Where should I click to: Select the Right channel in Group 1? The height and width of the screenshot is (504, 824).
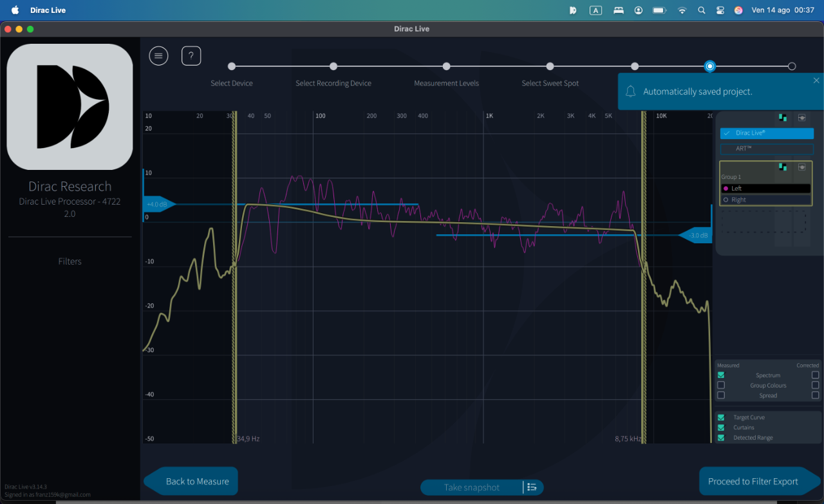click(x=766, y=200)
